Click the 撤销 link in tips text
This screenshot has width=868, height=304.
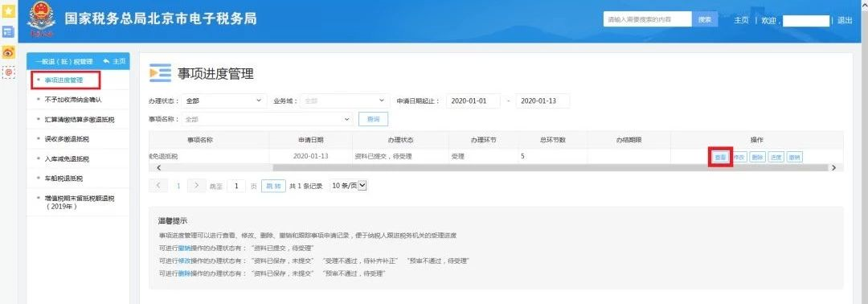(184, 248)
